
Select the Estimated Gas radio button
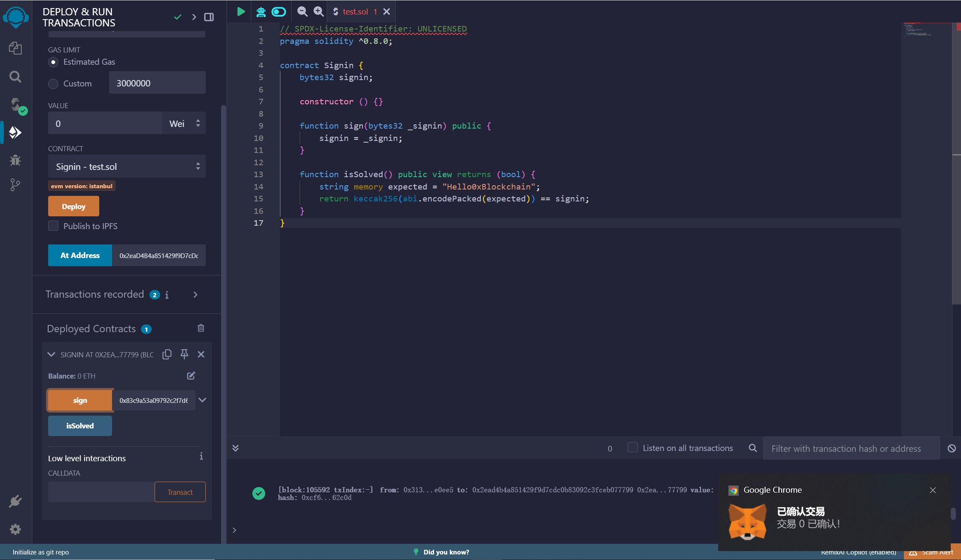53,62
